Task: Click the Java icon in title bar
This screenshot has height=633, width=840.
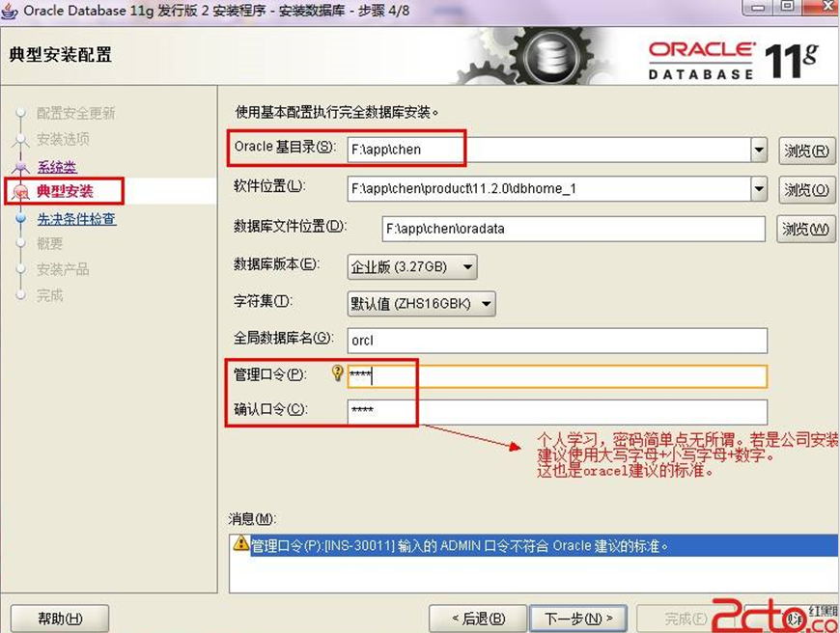Action: (x=10, y=11)
